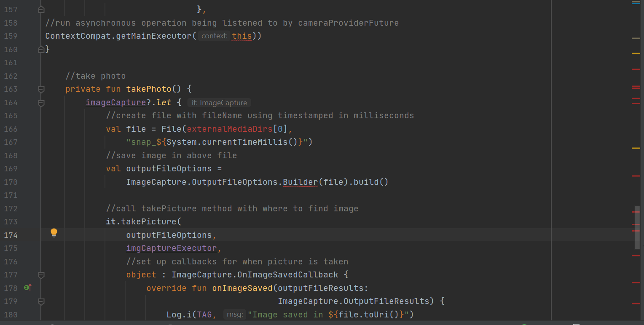Toggle the fold marker on line 157
This screenshot has width=644, height=325.
click(41, 9)
